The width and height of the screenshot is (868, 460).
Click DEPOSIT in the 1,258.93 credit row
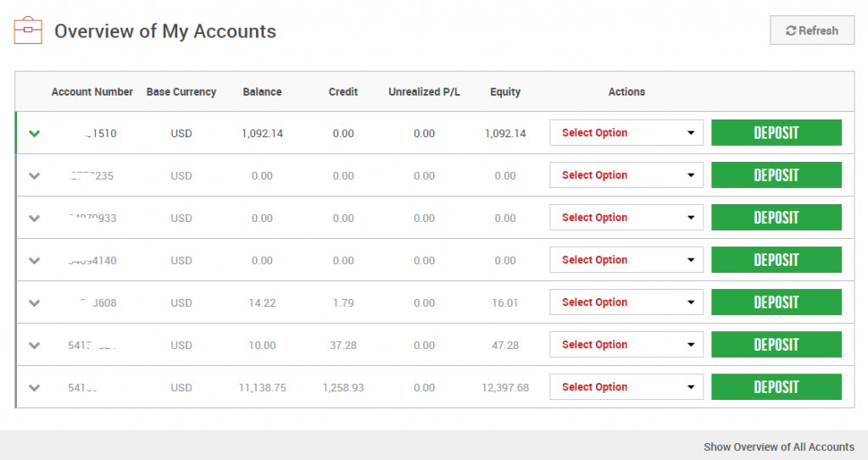click(x=776, y=387)
